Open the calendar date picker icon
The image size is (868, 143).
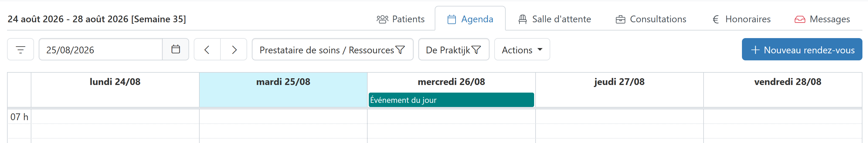point(176,50)
